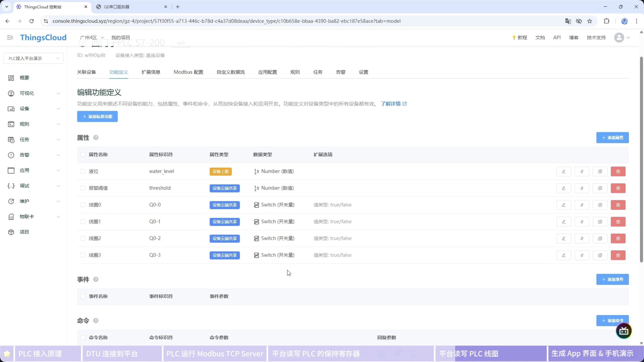
Task: Click the 添加属性 button
Action: (x=612, y=137)
